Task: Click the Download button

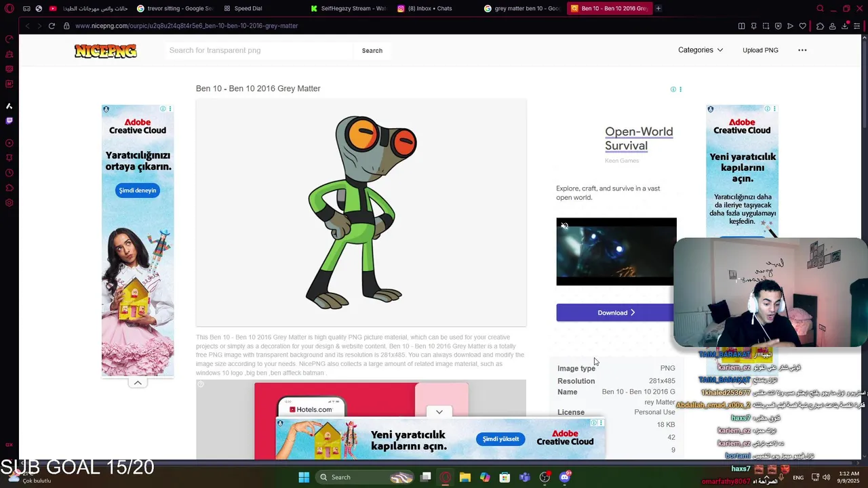Action: click(x=616, y=312)
